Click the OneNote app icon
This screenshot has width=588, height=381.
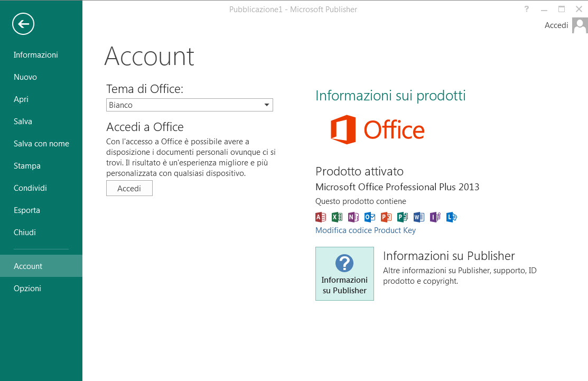(x=353, y=217)
